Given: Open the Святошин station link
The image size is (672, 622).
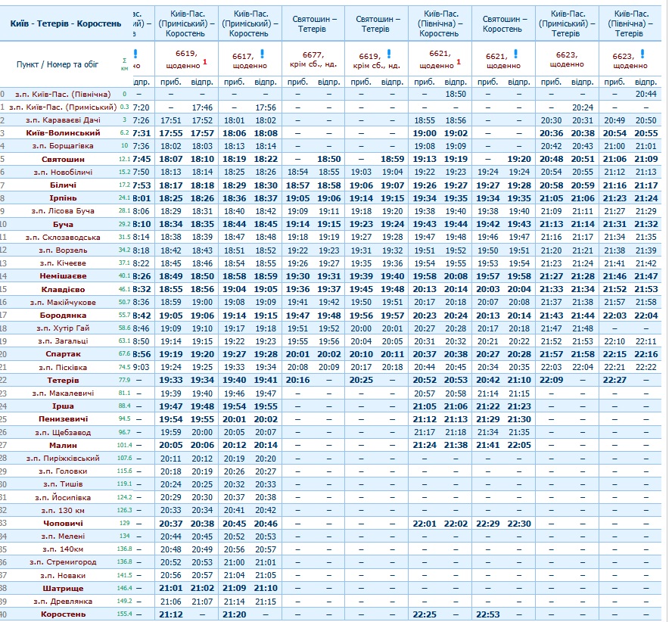Looking at the screenshot, I should (x=62, y=160).
